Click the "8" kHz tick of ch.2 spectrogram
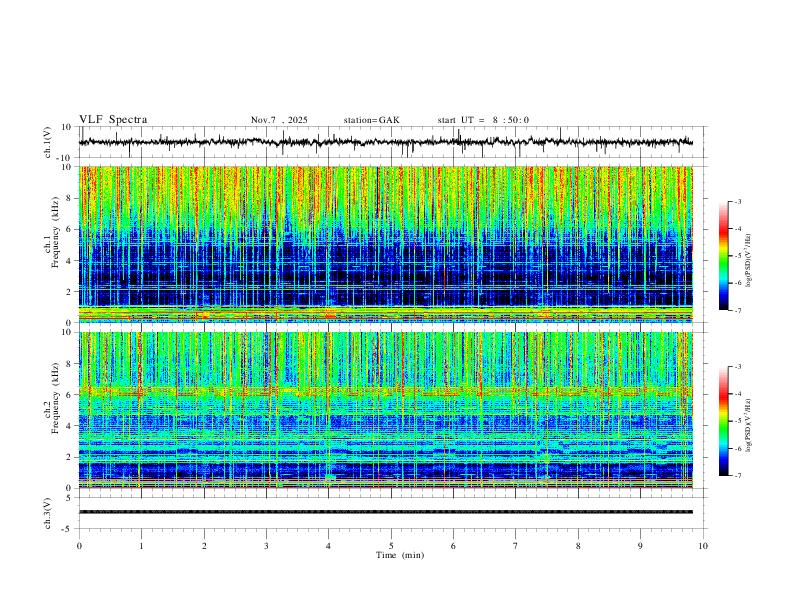 pos(69,364)
